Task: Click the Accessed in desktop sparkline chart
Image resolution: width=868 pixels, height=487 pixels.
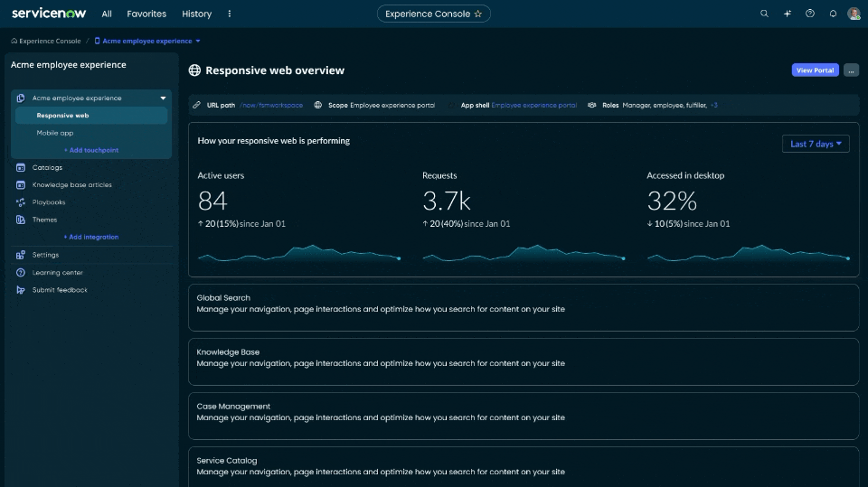Action: (x=749, y=253)
